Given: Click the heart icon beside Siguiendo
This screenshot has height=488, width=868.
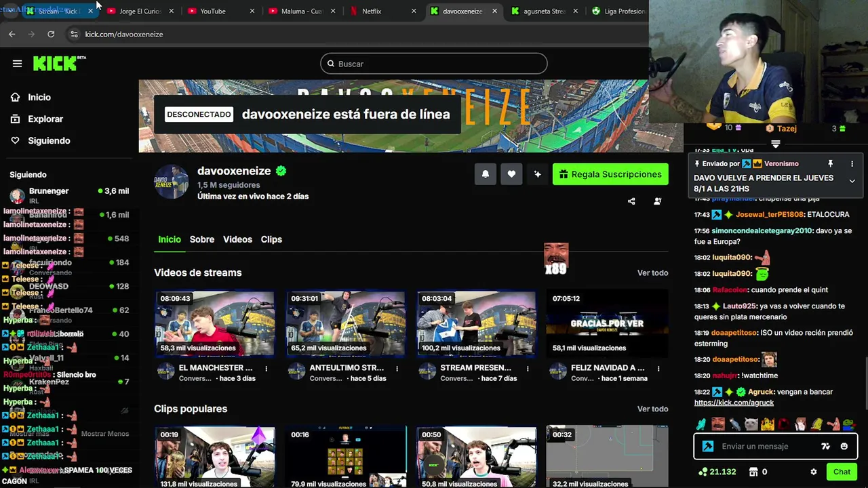Looking at the screenshot, I should click(x=15, y=140).
